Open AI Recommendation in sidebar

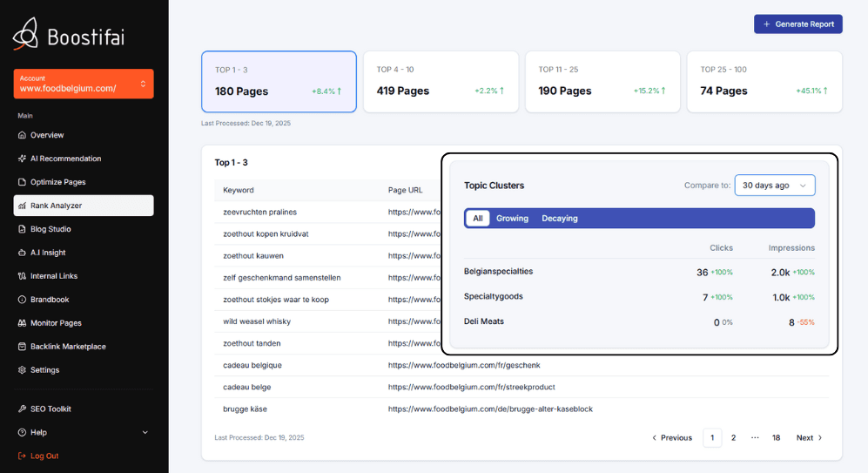tap(84, 159)
